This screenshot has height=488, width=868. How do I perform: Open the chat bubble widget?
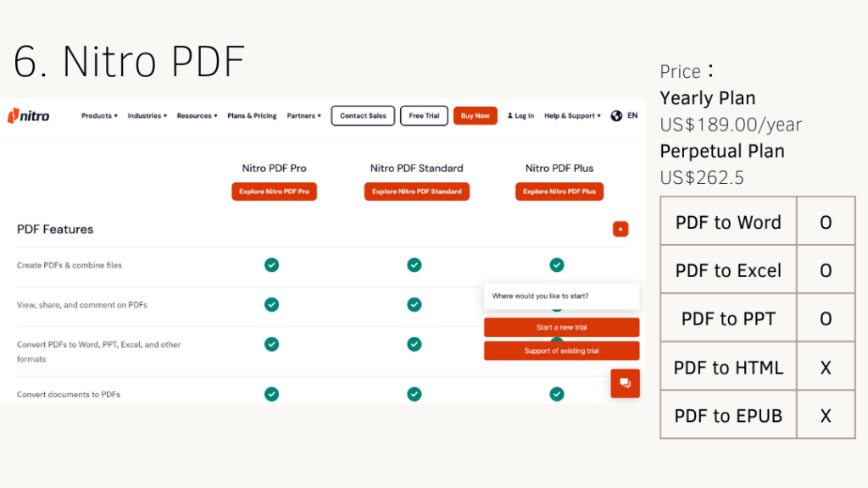[625, 384]
